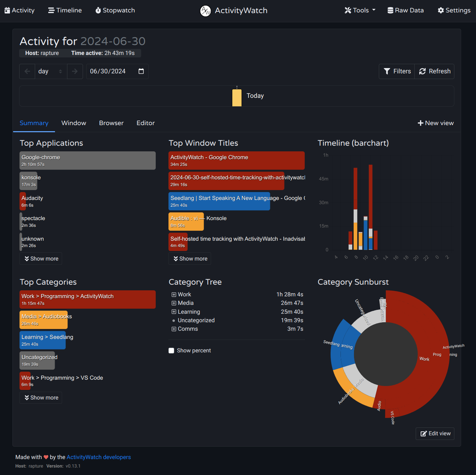Image resolution: width=476 pixels, height=475 pixels.
Task: Enable the Show percent checkbox
Action: click(x=171, y=351)
